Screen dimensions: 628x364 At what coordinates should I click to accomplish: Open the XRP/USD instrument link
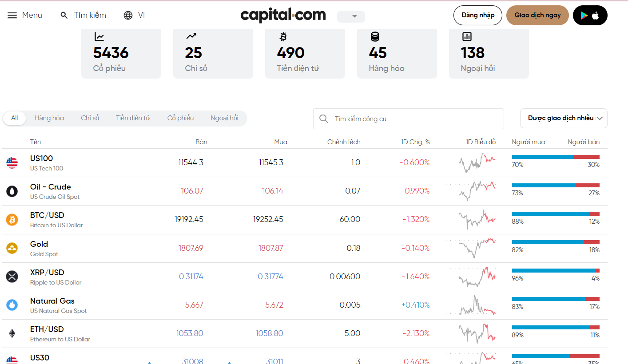pos(47,273)
